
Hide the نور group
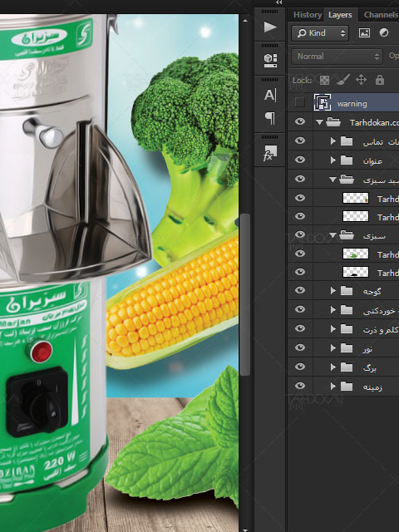(300, 347)
